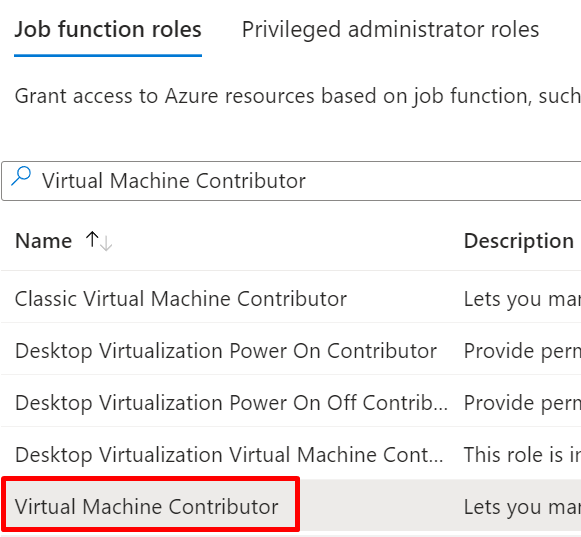Screen dimensions: 581x537
Task: Click description of Power On Off Contributor
Action: point(522,402)
